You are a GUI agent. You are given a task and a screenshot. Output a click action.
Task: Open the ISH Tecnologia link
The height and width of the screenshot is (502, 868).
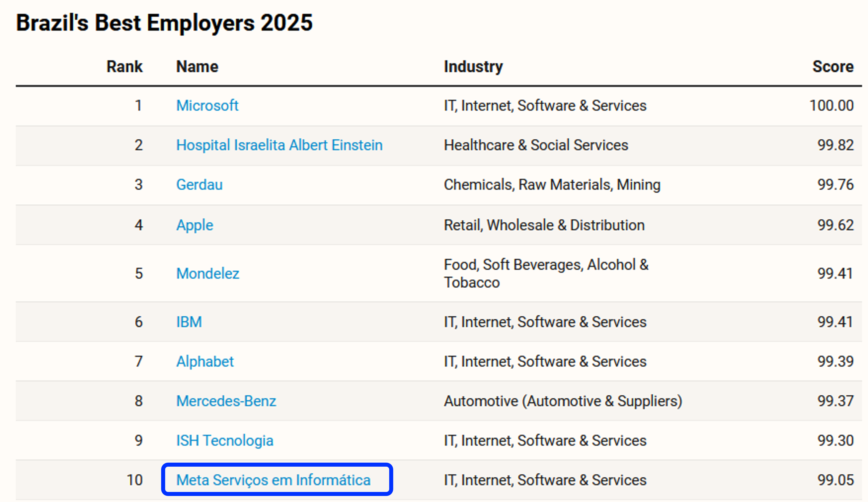pyautogui.click(x=225, y=440)
